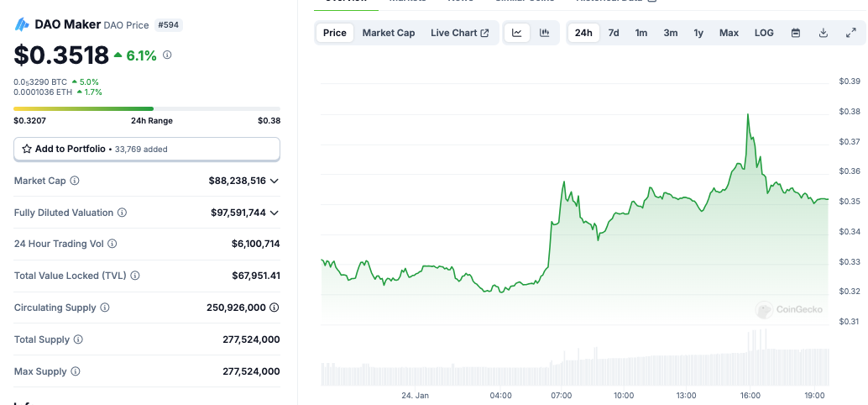868x405 pixels.
Task: Click the 24h Range price bar
Action: (x=147, y=108)
